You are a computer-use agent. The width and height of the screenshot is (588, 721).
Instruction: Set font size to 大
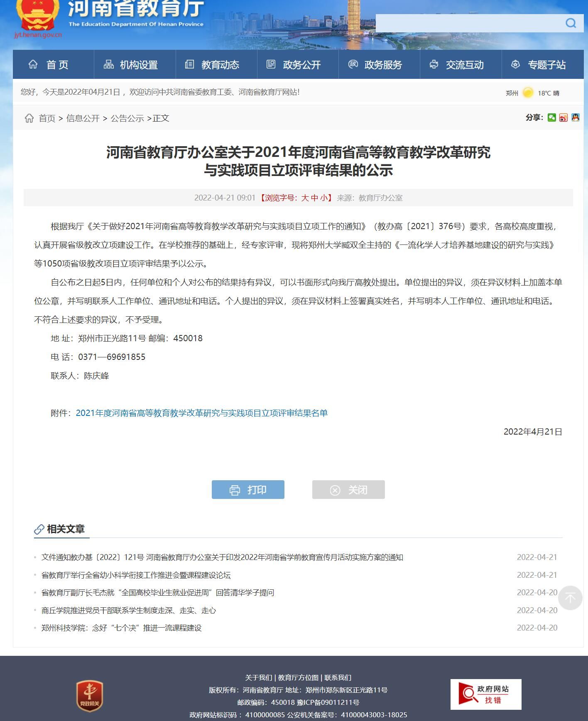click(305, 198)
